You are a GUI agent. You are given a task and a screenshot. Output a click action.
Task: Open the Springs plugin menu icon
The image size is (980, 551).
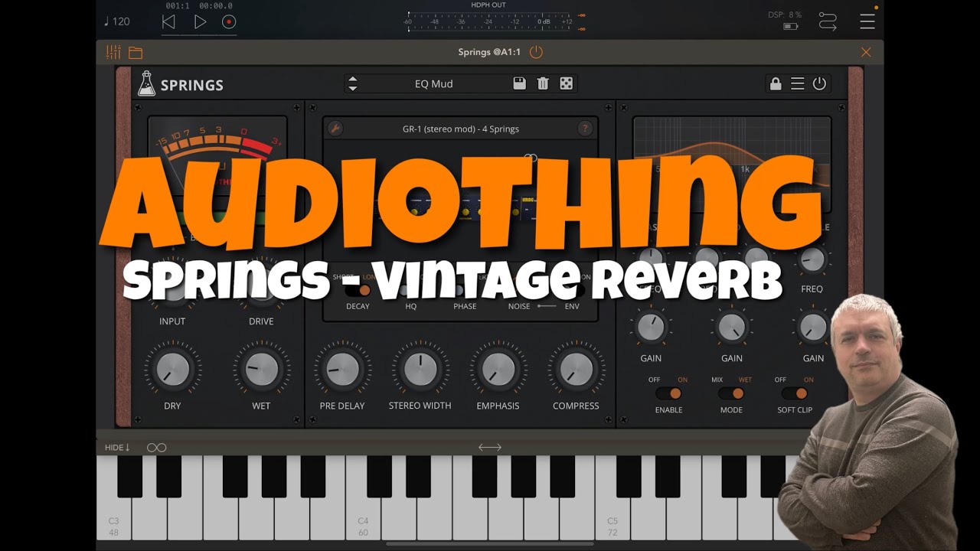[x=798, y=83]
